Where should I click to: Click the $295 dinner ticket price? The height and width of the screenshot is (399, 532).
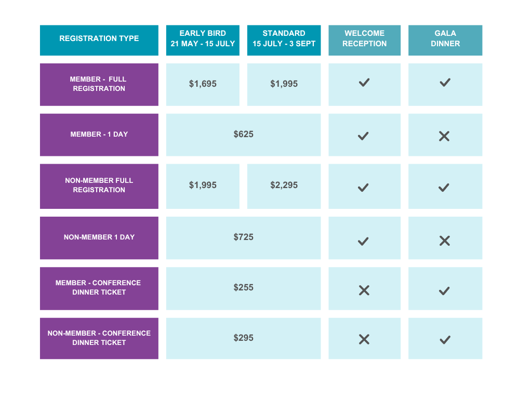243,338
